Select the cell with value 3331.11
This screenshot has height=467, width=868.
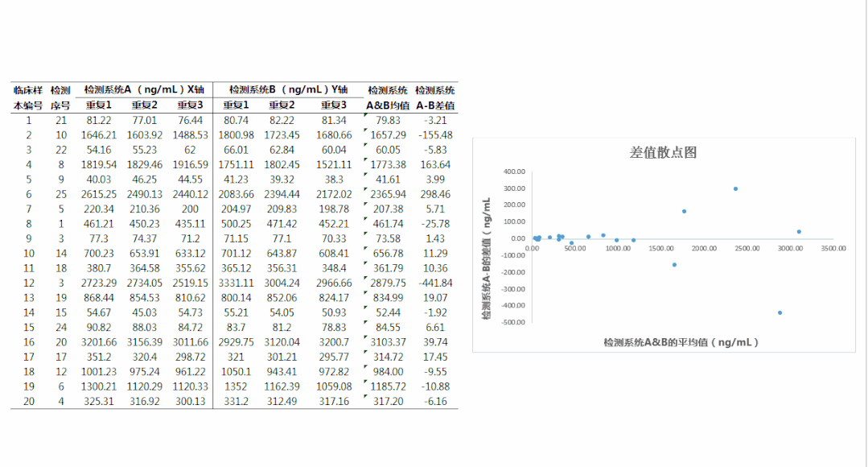tap(237, 283)
